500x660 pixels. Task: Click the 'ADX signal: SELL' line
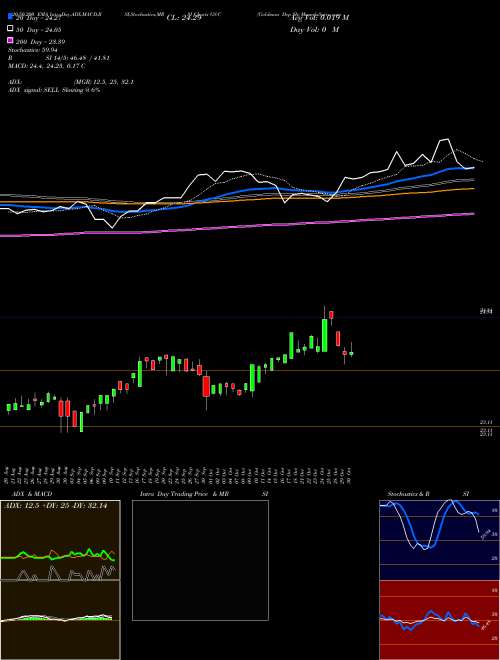(54, 90)
